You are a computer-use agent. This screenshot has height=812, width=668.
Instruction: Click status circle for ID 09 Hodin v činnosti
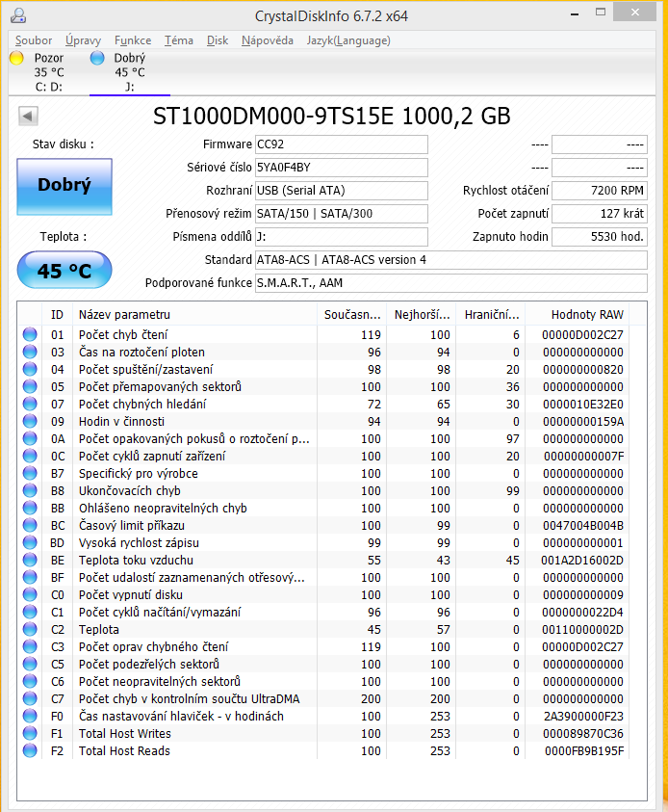point(30,422)
